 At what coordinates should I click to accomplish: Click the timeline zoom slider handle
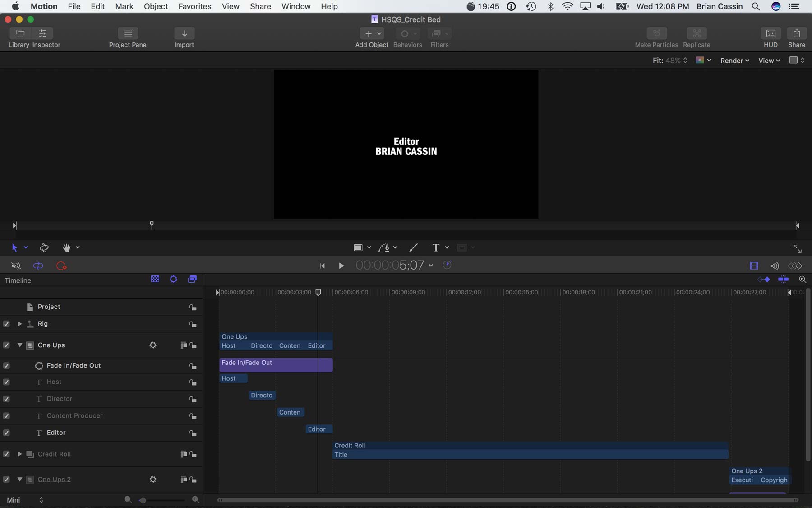143,500
